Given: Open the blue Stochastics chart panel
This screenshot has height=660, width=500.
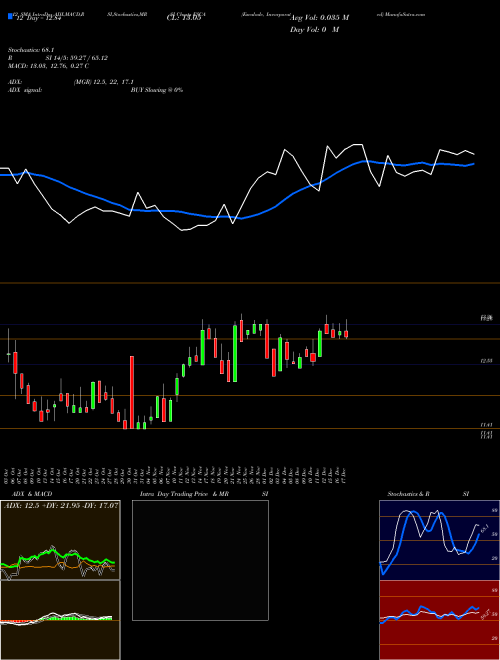Looking at the screenshot, I should (439, 540).
